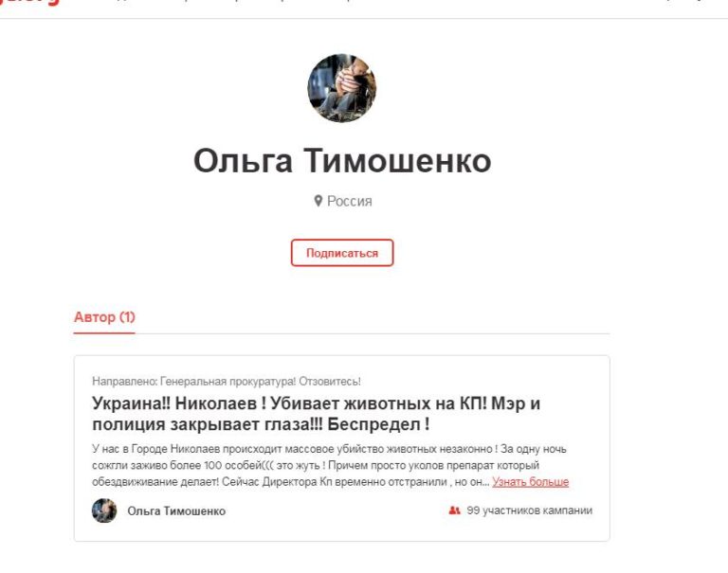
Task: Select the Ольга Тимошенко author name in card
Action: click(176, 510)
